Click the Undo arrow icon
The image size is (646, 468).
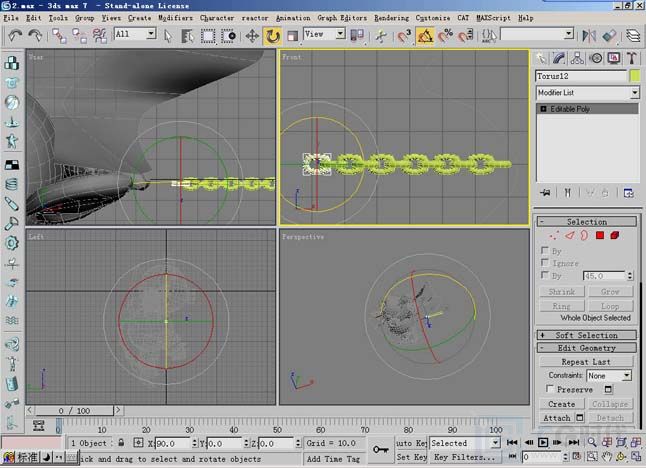(x=15, y=36)
